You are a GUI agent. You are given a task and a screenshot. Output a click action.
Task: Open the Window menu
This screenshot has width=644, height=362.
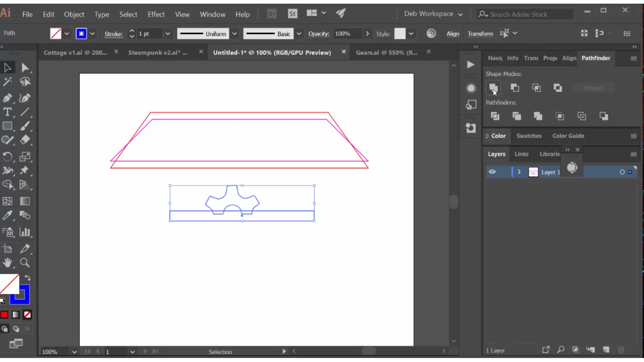213,14
